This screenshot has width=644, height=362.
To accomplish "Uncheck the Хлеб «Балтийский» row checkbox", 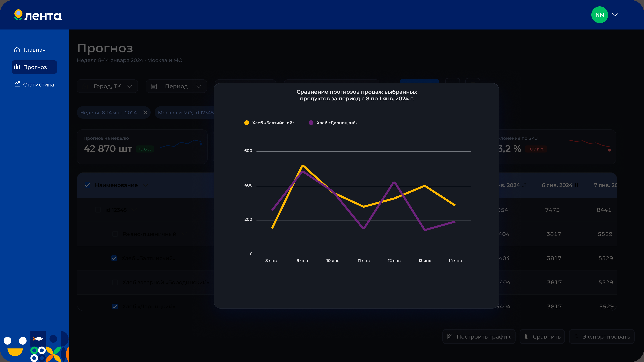I will pyautogui.click(x=114, y=258).
